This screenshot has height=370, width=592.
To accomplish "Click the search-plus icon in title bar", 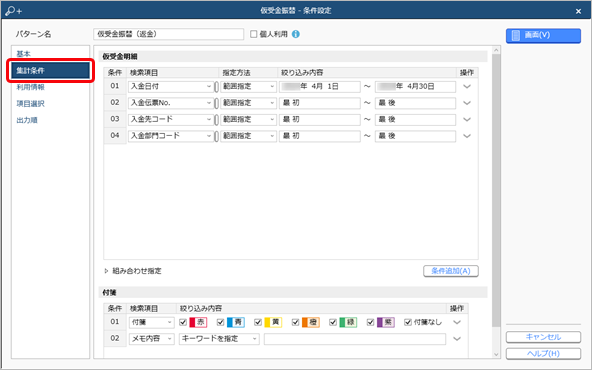I will 14,11.
